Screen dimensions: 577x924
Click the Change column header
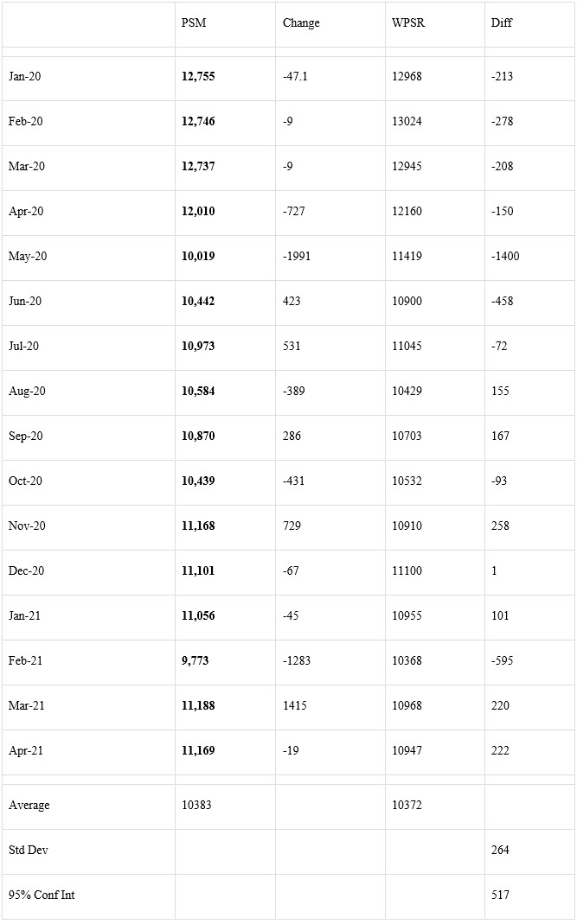[301, 23]
